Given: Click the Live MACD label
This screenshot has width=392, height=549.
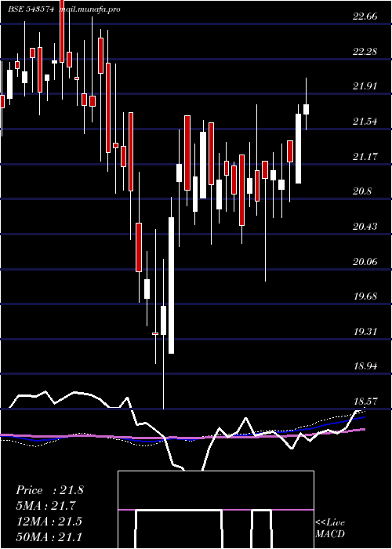Looking at the screenshot, I should [x=330, y=529].
